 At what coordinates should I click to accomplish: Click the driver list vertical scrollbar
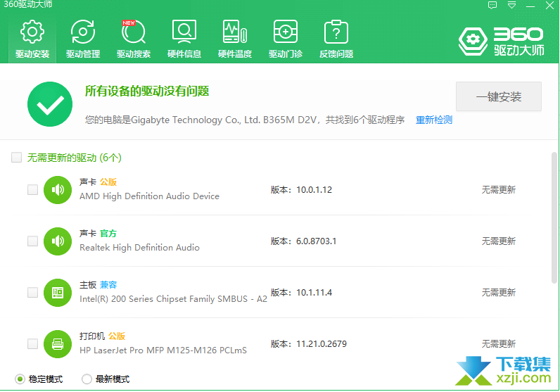[x=554, y=217]
